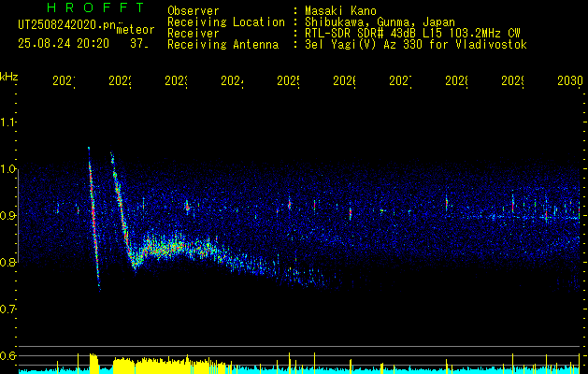Screen dimensions: 588x374
Task: Click the word 'meteor' under the file name
Action: click(136, 30)
